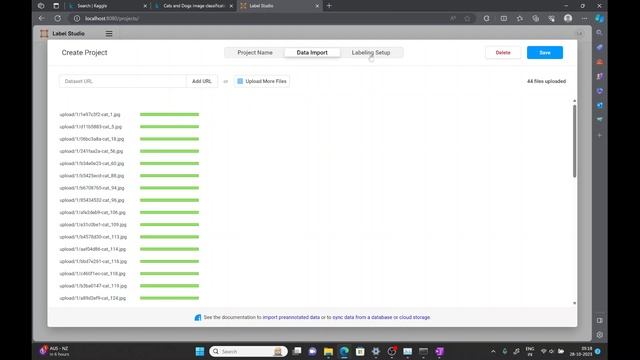
Task: Select file row ending cat_114.jpg
Action: [x=93, y=249]
